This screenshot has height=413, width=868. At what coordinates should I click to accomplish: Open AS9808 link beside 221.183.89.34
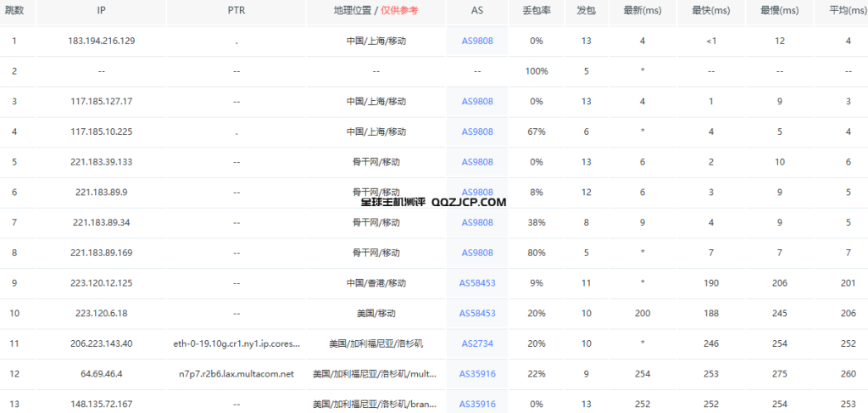point(477,222)
